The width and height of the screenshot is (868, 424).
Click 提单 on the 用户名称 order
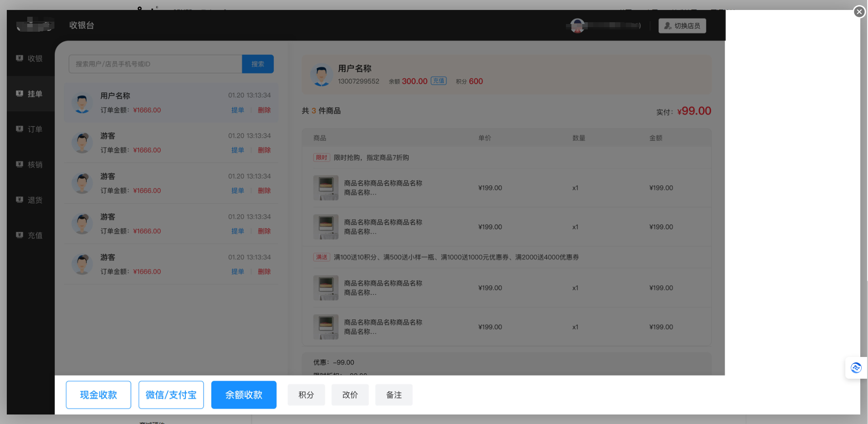click(x=238, y=110)
